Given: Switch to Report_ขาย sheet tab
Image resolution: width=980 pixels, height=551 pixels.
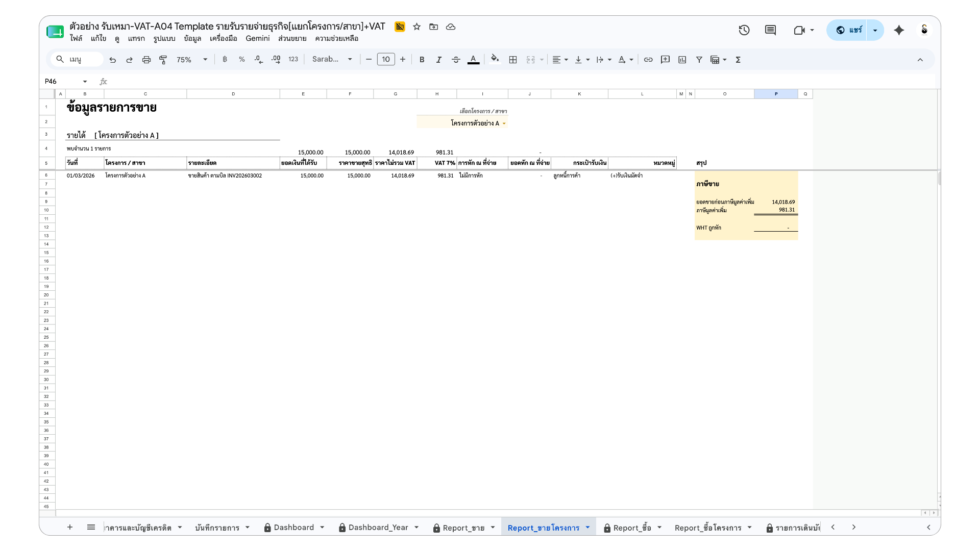Looking at the screenshot, I should [463, 528].
